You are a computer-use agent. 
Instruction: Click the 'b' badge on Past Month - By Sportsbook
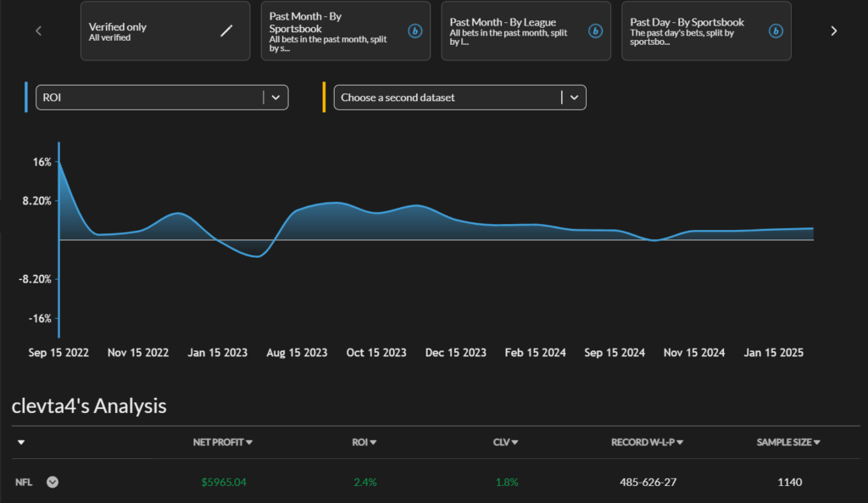click(415, 31)
